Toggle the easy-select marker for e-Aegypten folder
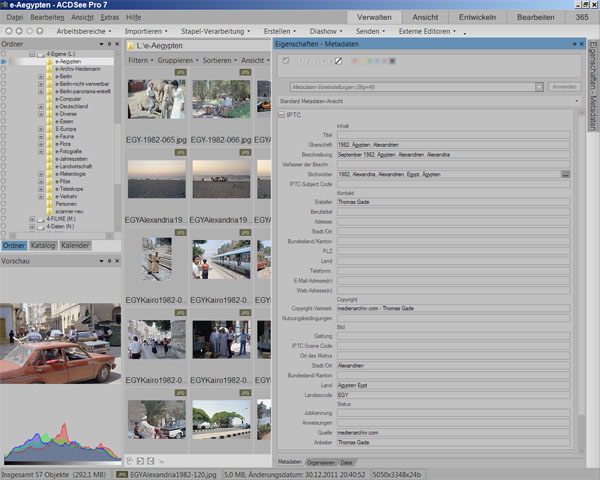 pyautogui.click(x=4, y=61)
